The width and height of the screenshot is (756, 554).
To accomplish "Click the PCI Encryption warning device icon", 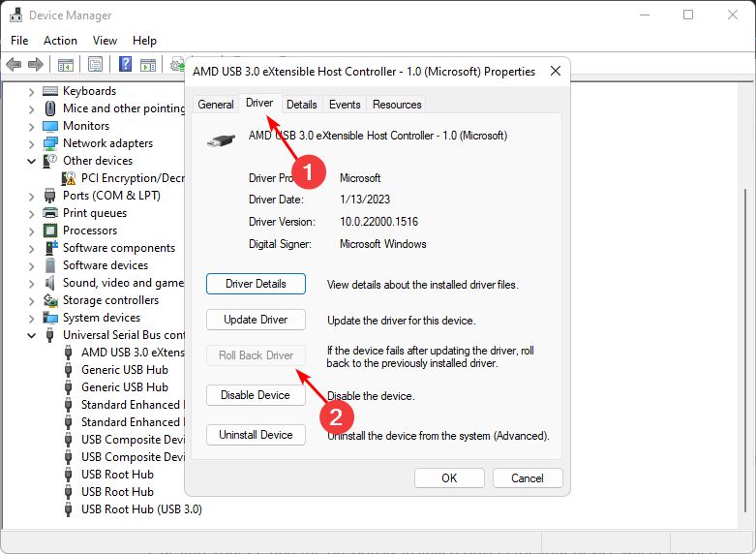I will coord(69,178).
